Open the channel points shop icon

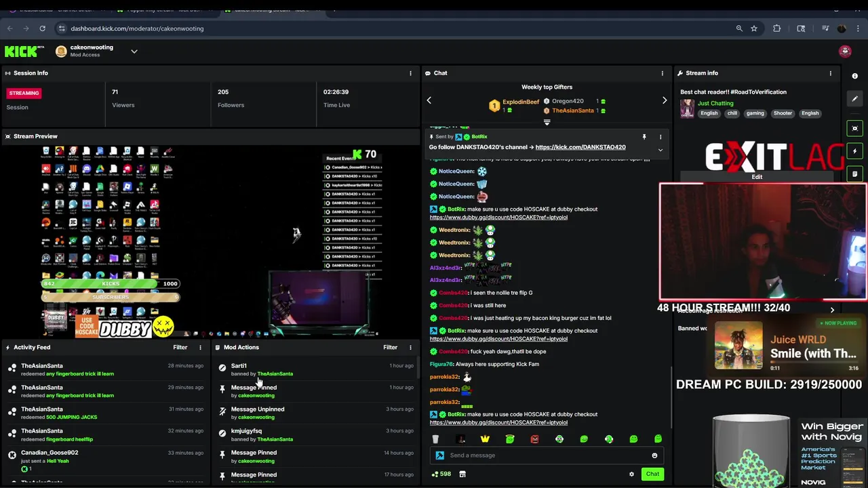point(462,474)
